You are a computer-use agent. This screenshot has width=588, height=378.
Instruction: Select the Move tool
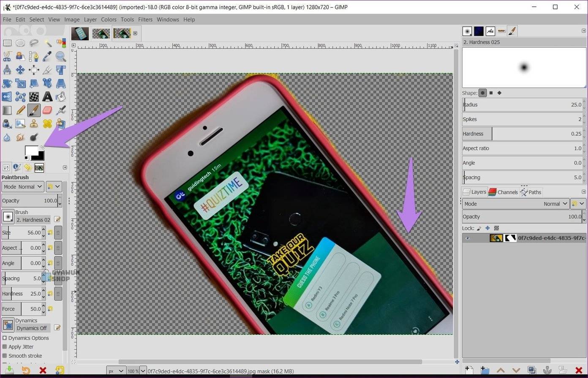[20, 70]
